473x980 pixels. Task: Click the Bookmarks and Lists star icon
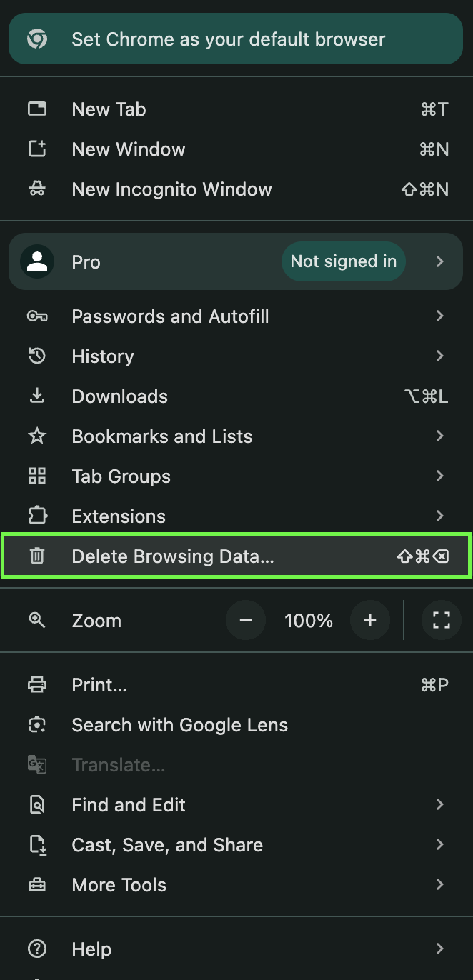pos(36,436)
